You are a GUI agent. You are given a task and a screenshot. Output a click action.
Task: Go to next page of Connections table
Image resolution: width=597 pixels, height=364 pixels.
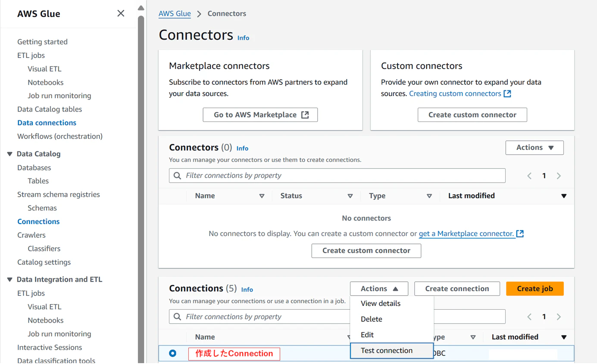click(x=559, y=317)
